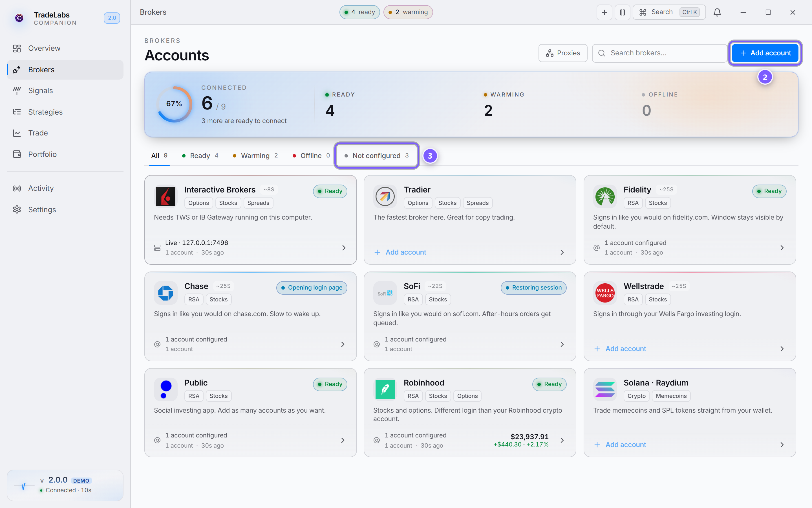This screenshot has width=812, height=508.
Task: Click Add account on Solana Raydium card
Action: coord(620,445)
